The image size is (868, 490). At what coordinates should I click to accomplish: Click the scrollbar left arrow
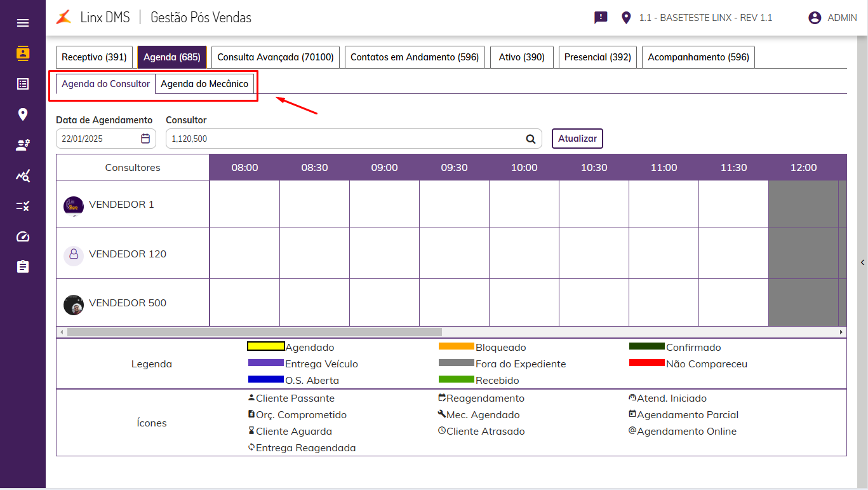[62, 332]
